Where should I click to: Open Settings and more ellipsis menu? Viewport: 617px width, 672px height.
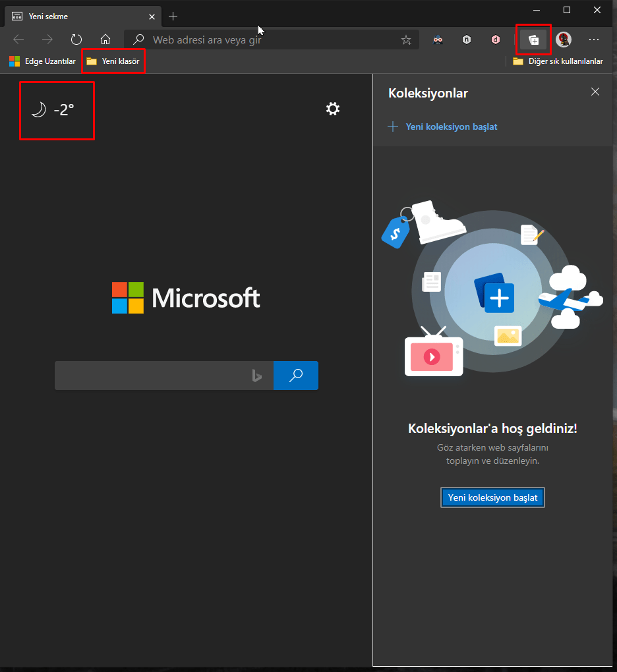click(594, 40)
